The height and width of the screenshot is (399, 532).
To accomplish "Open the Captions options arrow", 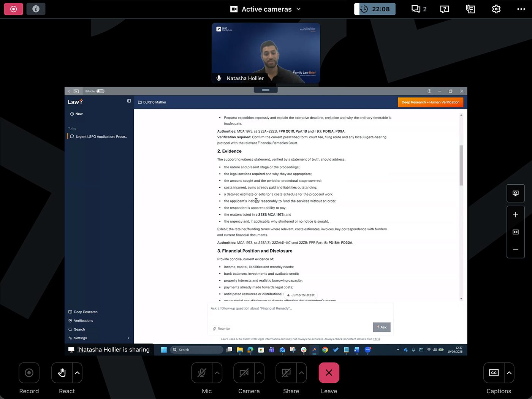I will 509,373.
